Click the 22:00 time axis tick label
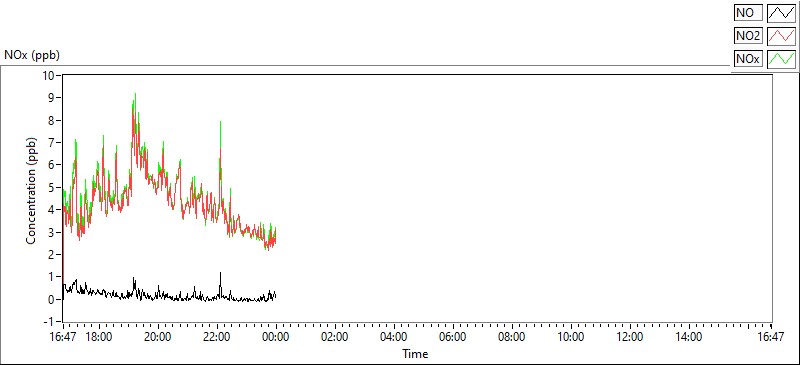The height and width of the screenshot is (365, 800). (x=217, y=337)
